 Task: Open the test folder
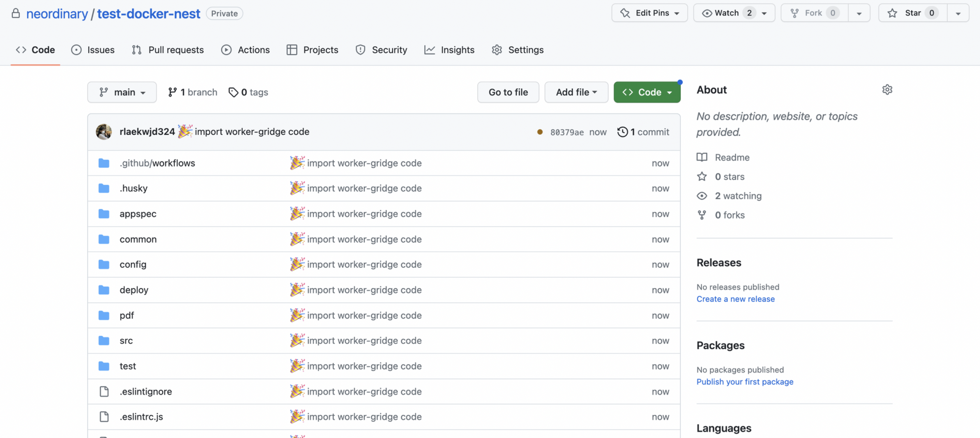point(128,366)
